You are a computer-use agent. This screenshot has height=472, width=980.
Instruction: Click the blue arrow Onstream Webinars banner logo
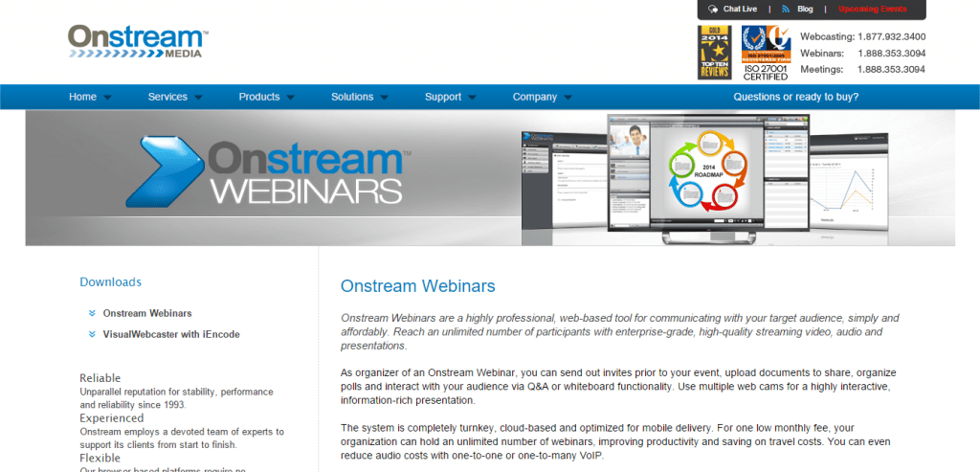pos(267,170)
